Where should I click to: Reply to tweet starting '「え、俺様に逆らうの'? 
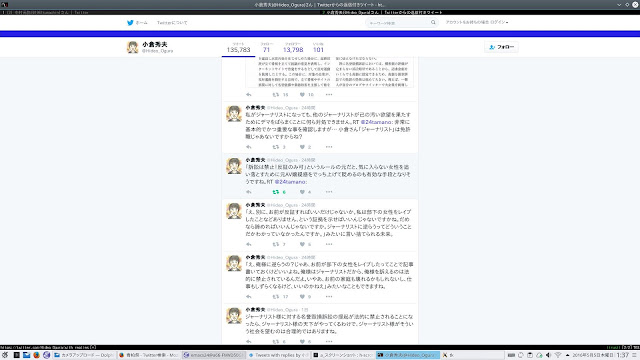pos(249,296)
